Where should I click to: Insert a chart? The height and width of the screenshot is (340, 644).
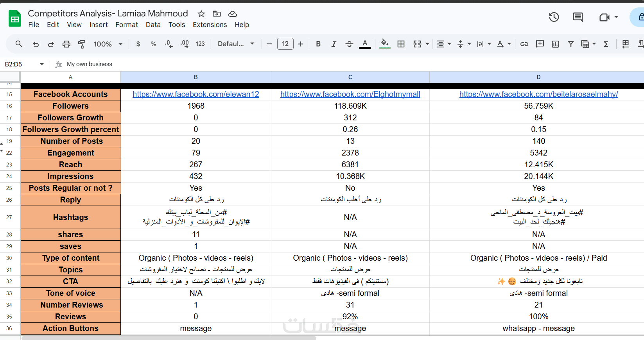(x=555, y=44)
